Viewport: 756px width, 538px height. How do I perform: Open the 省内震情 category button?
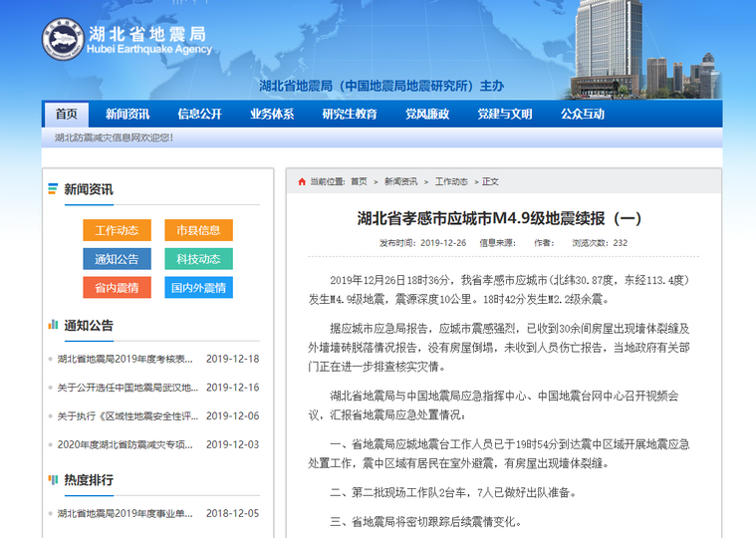tap(117, 288)
